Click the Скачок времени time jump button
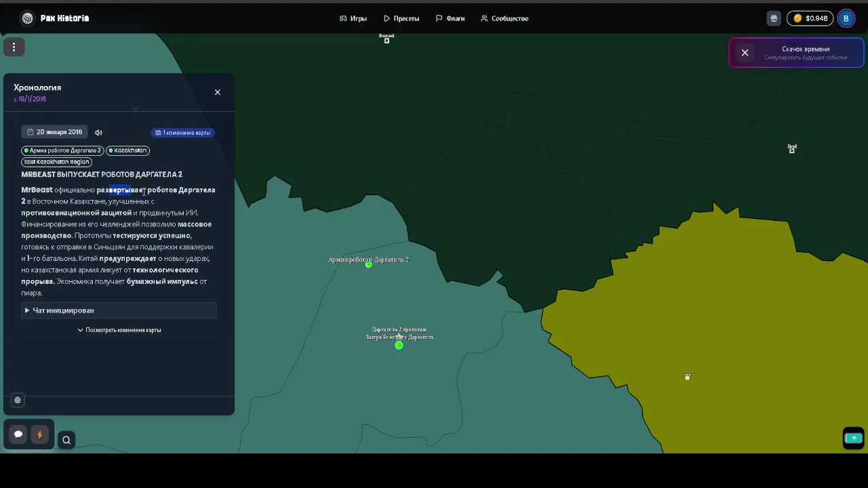868x488 pixels. (x=806, y=53)
